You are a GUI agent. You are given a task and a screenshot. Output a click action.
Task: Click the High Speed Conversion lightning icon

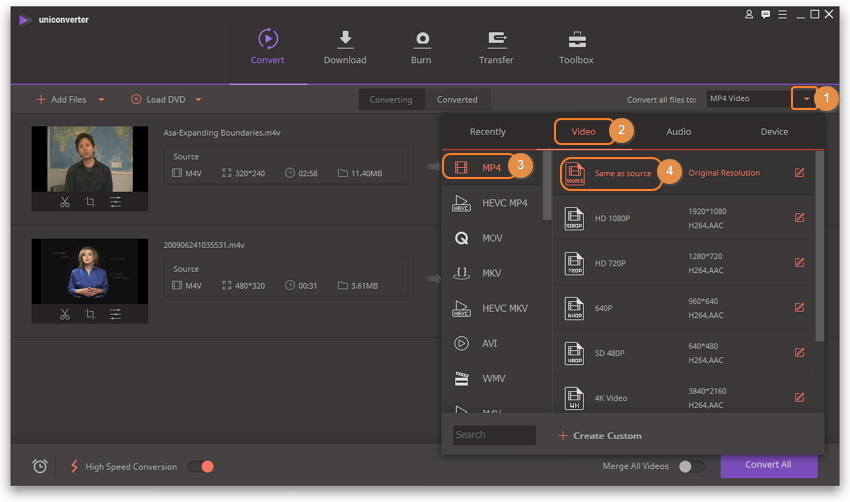[74, 466]
